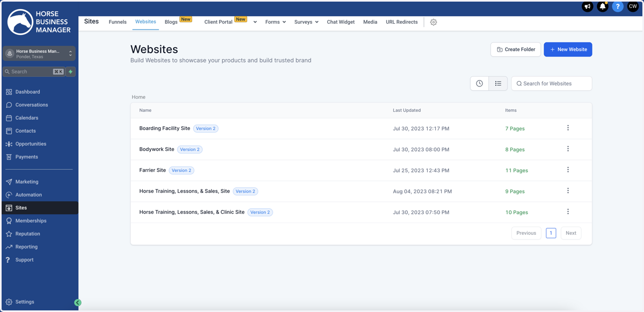The image size is (644, 312).
Task: Click the Version 2 badge on Farrier Site
Action: [x=181, y=170]
